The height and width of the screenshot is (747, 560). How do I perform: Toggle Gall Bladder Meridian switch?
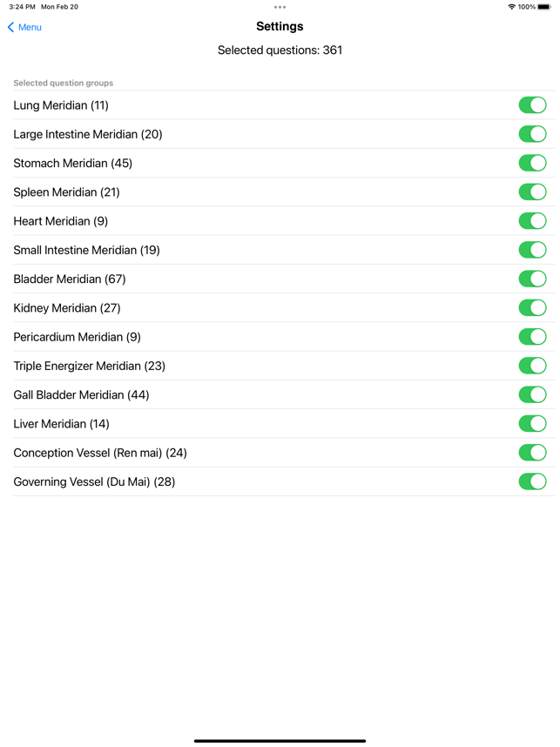coord(532,395)
